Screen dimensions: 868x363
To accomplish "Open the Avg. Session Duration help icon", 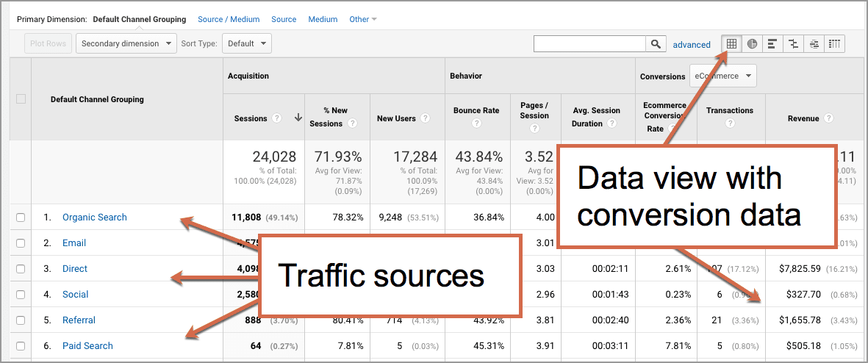I will coord(612,124).
